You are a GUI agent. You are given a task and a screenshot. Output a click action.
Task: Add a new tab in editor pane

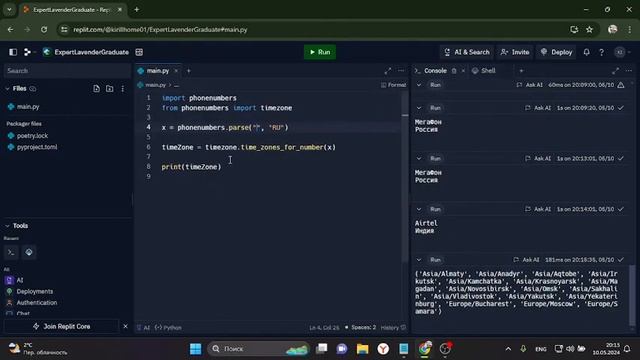tap(189, 71)
